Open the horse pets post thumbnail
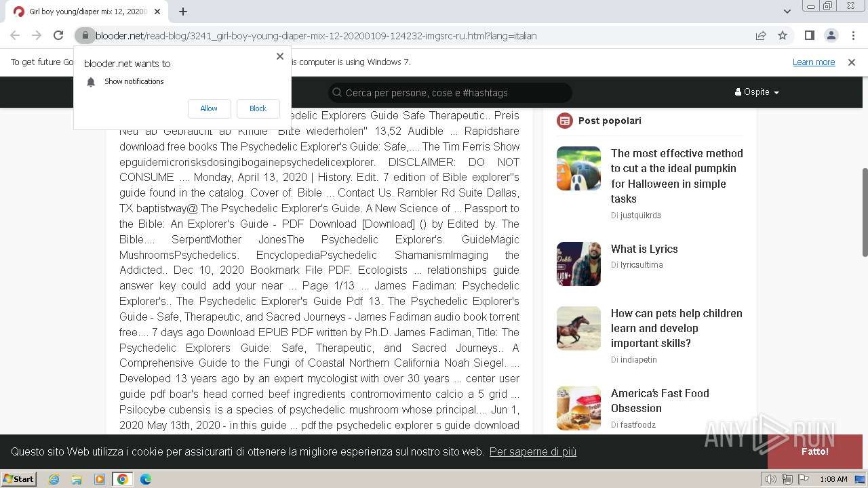The width and height of the screenshot is (868, 488). 578,328
